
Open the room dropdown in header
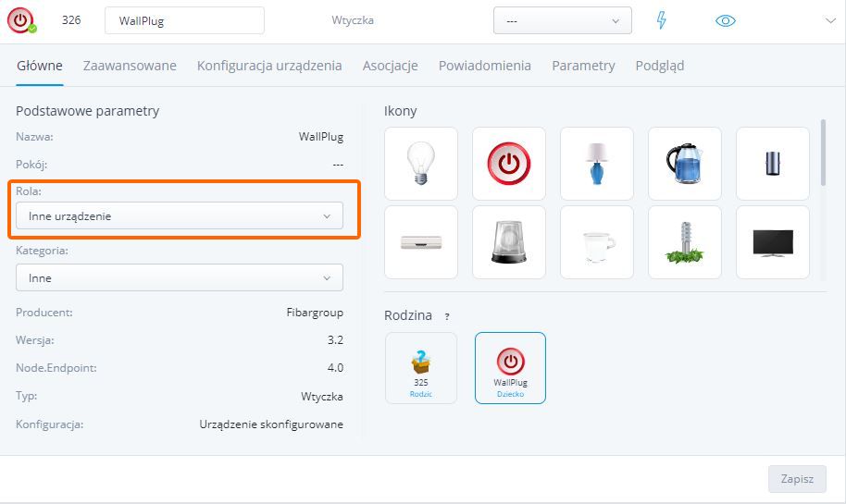point(562,20)
